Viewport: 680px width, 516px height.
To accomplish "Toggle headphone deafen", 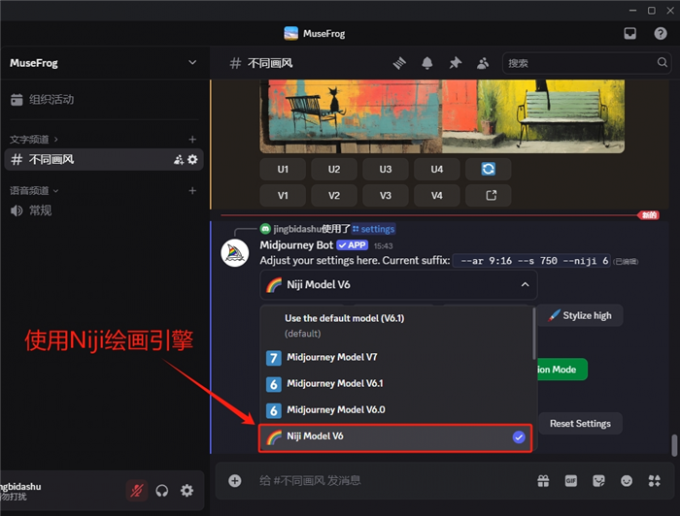I will click(162, 490).
